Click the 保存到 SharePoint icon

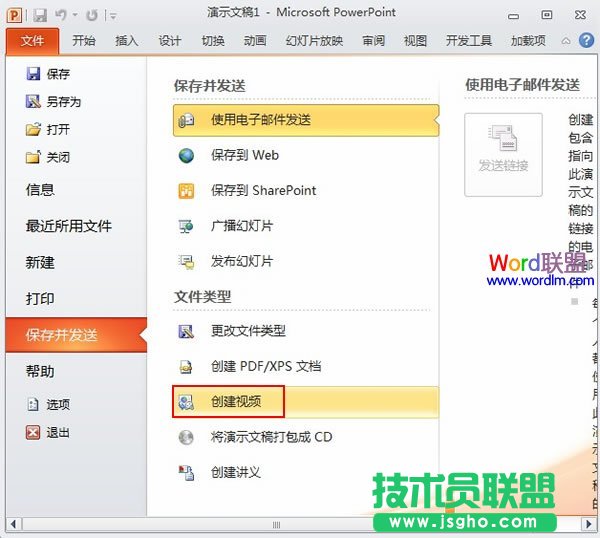point(186,191)
